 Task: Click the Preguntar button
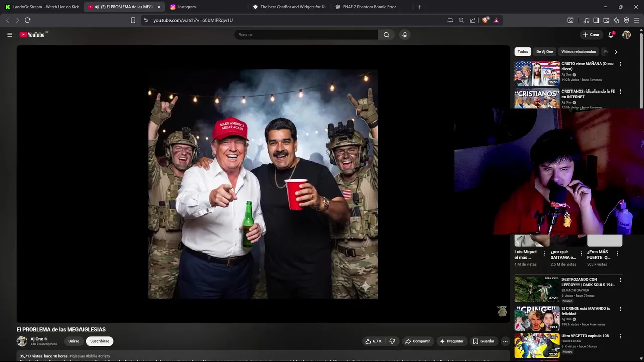click(451, 341)
